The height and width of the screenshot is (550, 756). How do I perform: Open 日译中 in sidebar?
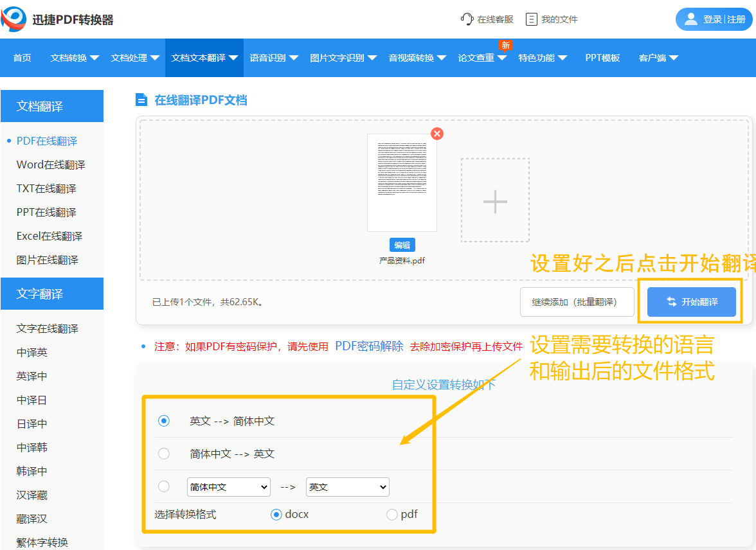point(32,423)
